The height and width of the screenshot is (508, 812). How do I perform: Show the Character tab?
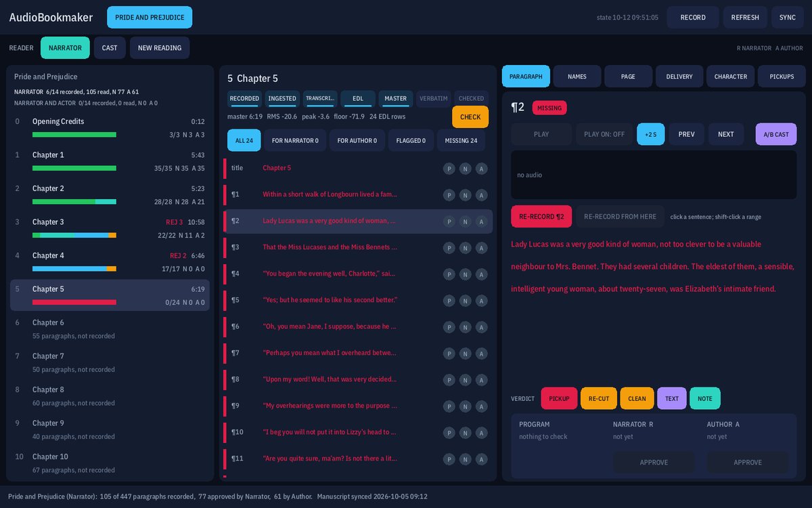point(731,77)
